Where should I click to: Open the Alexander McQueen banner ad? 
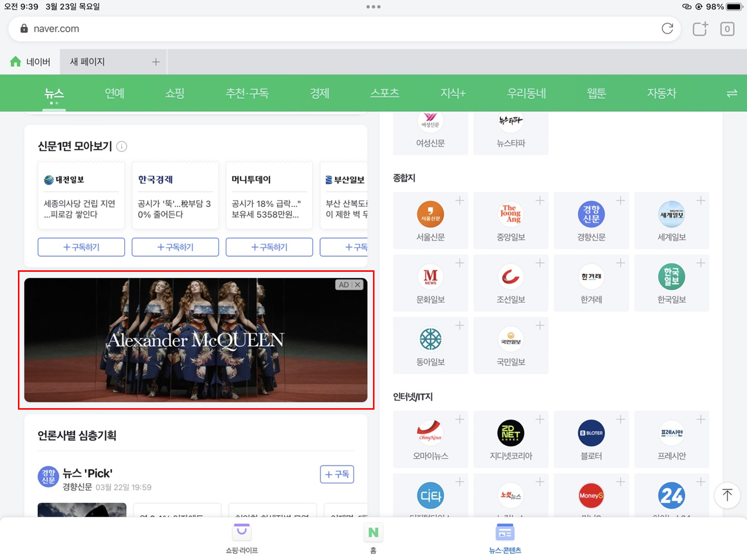[x=196, y=340]
